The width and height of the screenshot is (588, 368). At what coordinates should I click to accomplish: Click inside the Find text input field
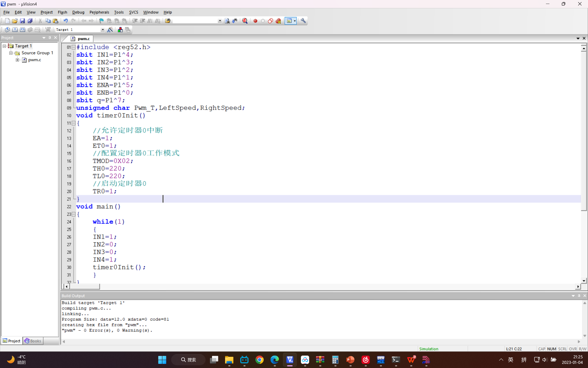195,21
